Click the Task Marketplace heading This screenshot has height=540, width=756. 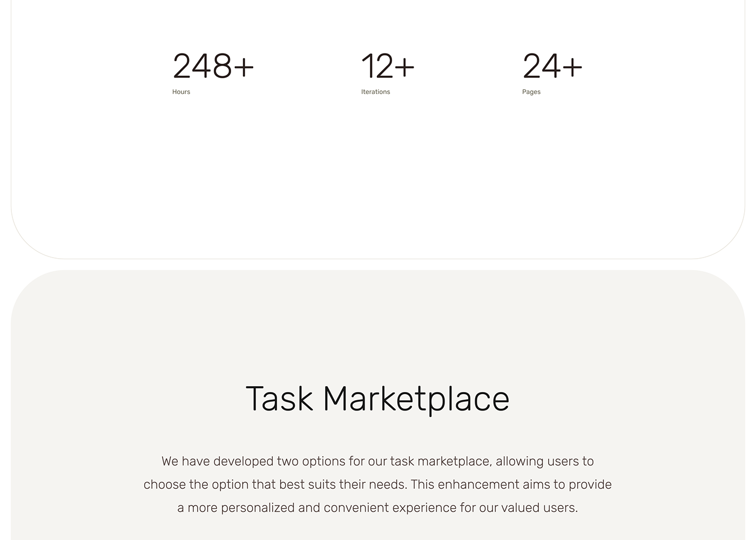tap(377, 399)
